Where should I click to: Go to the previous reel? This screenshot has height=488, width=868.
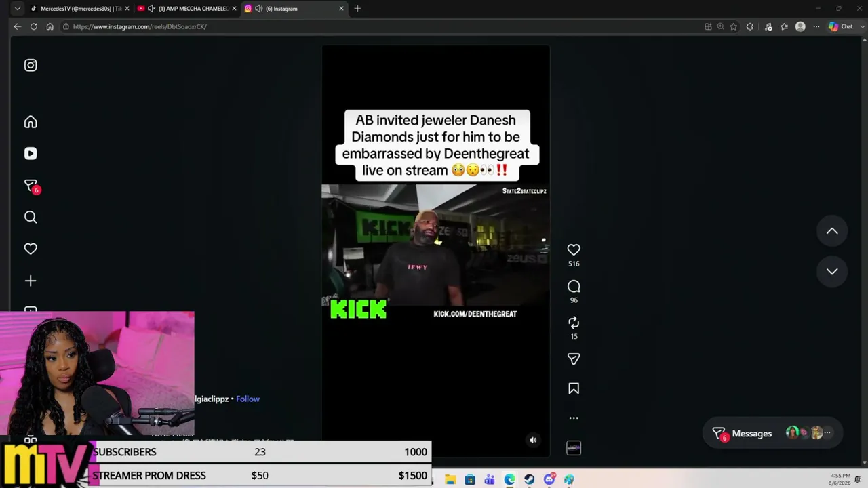[x=832, y=231]
